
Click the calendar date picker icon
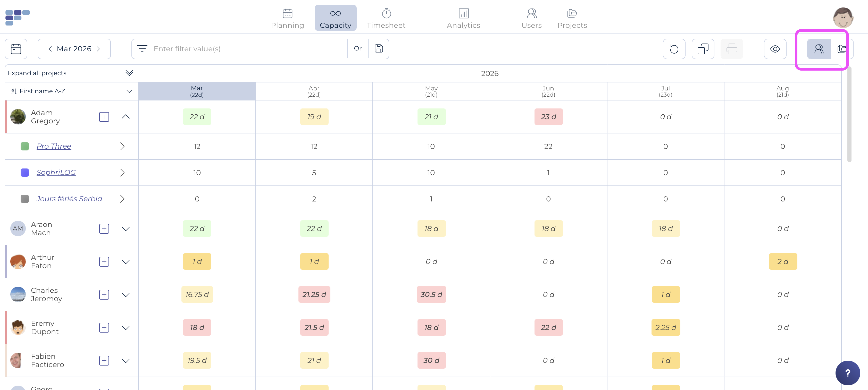16,49
